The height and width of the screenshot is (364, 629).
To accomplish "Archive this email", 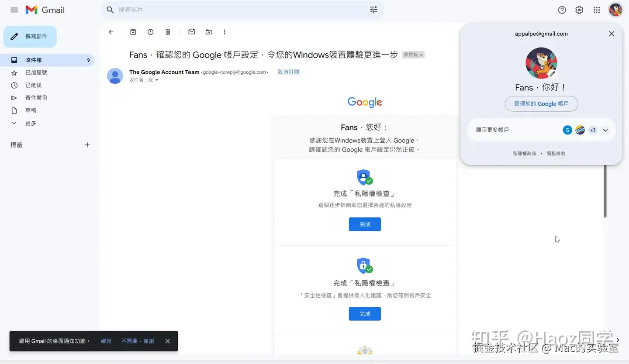I will click(x=133, y=32).
